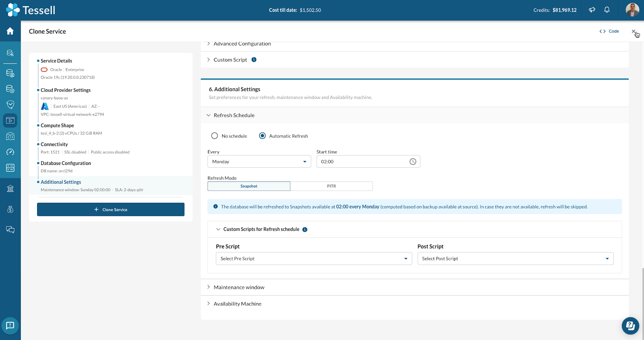Open the Home icon in sidebar
The width and height of the screenshot is (644, 340).
(x=10, y=31)
